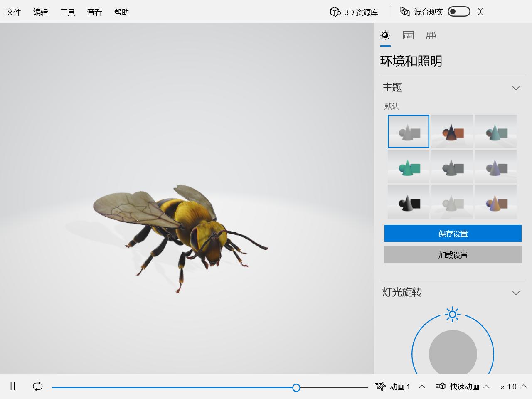Click the animation selection icon near 动画 1
Image resolution: width=532 pixels, height=399 pixels.
(380, 387)
